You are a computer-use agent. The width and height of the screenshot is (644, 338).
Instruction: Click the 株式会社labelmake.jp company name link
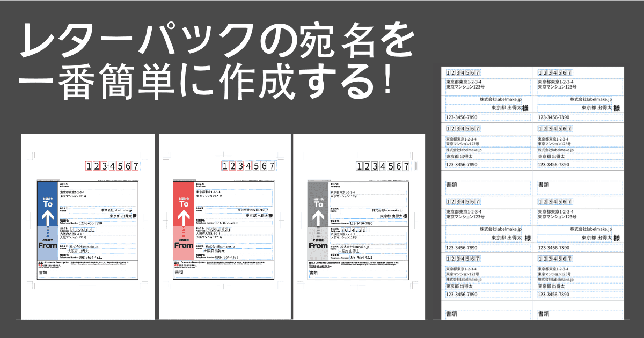[116, 210]
